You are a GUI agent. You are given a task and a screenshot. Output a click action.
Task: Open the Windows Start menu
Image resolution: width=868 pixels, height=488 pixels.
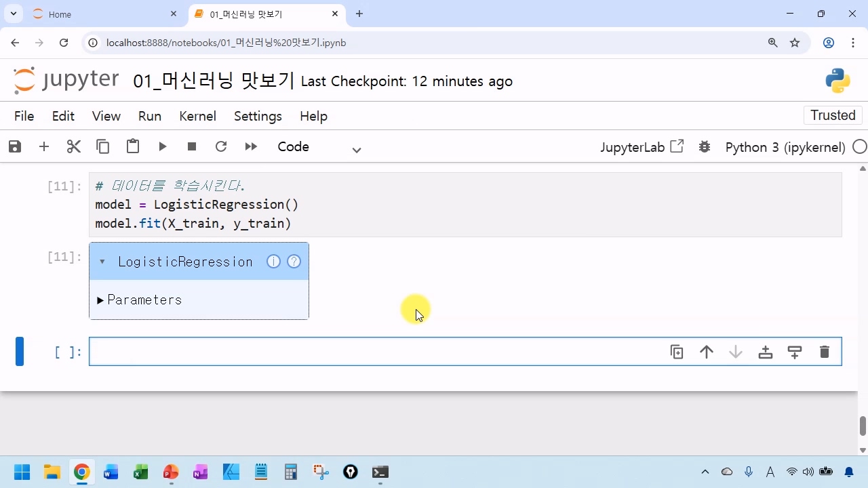point(22,472)
